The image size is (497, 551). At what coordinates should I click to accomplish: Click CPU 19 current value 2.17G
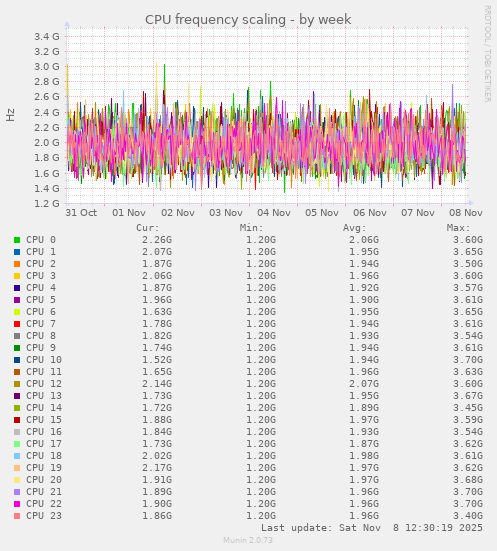(157, 468)
